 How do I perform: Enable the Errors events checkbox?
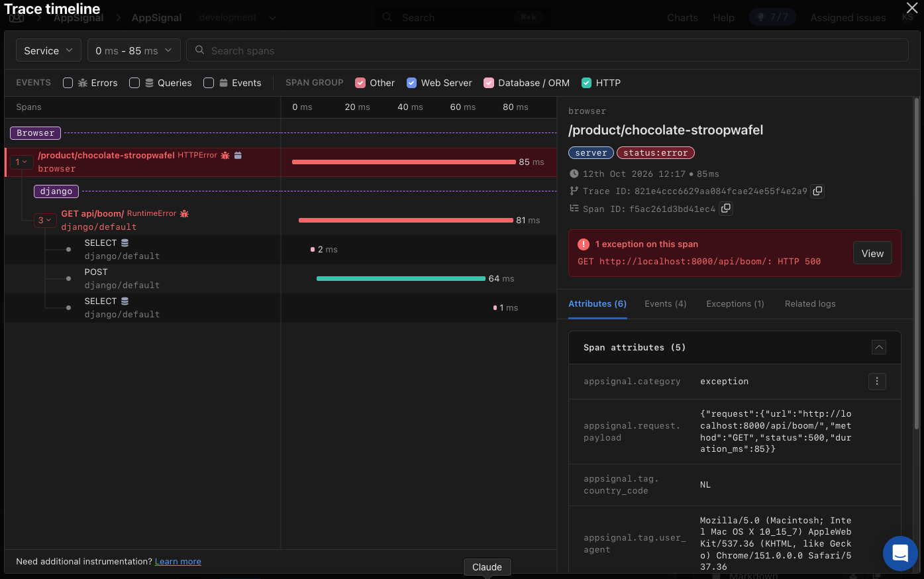click(x=68, y=83)
